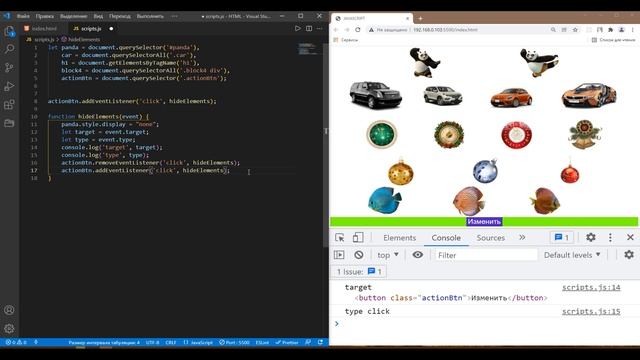Open Run and Debug view in VS Code
The width and height of the screenshot is (640, 360).
tap(9, 86)
